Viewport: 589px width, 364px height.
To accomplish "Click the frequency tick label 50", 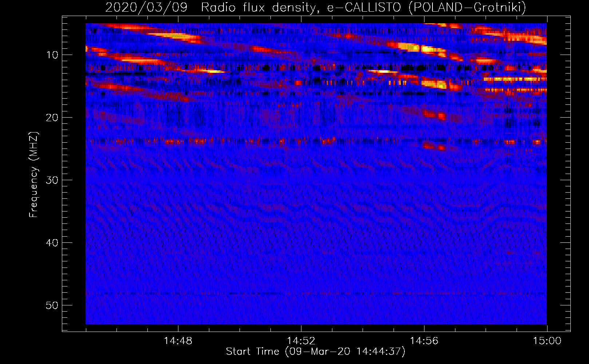I will (52, 305).
